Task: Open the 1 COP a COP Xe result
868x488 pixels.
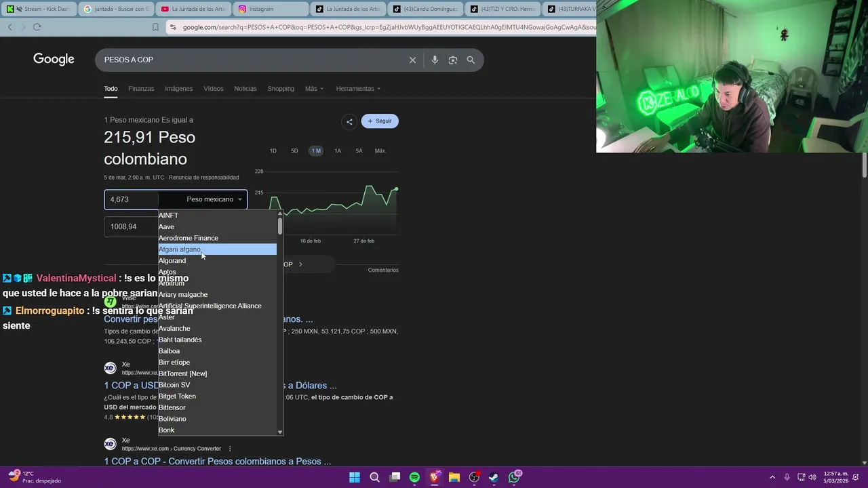Action: 218,462
